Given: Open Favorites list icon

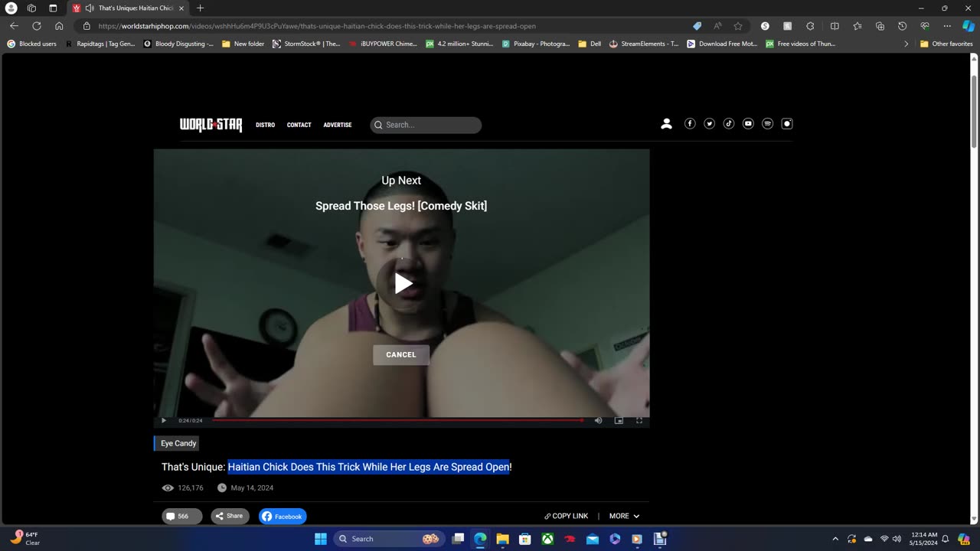Looking at the screenshot, I should pyautogui.click(x=857, y=26).
